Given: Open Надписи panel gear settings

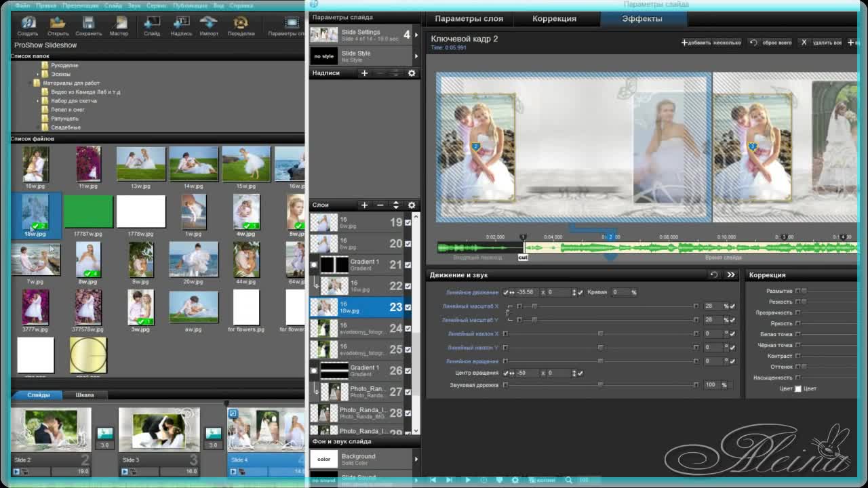Looking at the screenshot, I should pos(412,73).
